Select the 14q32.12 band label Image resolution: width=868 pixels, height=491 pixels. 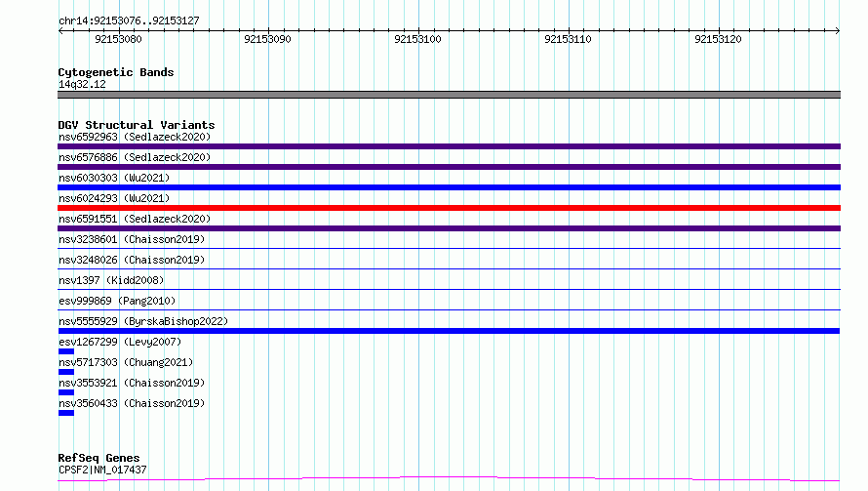[82, 84]
